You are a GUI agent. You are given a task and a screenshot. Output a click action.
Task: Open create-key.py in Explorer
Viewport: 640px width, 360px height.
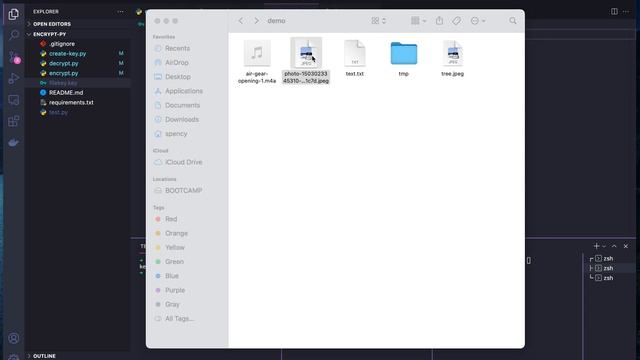(x=67, y=53)
